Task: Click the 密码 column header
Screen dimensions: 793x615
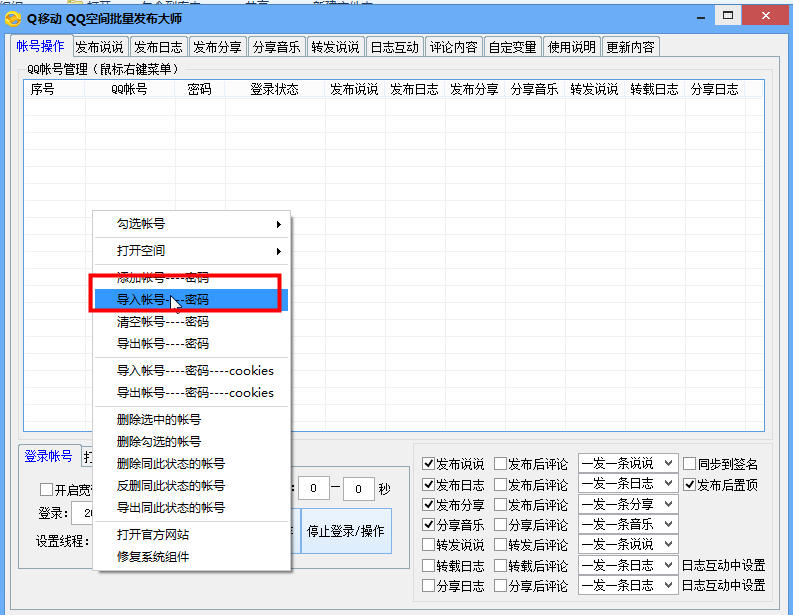Action: (199, 90)
